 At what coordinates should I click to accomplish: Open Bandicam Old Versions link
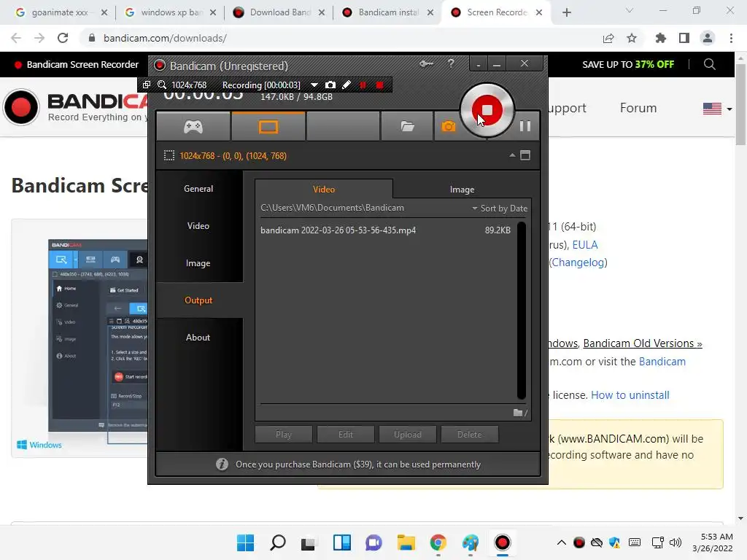click(x=642, y=343)
